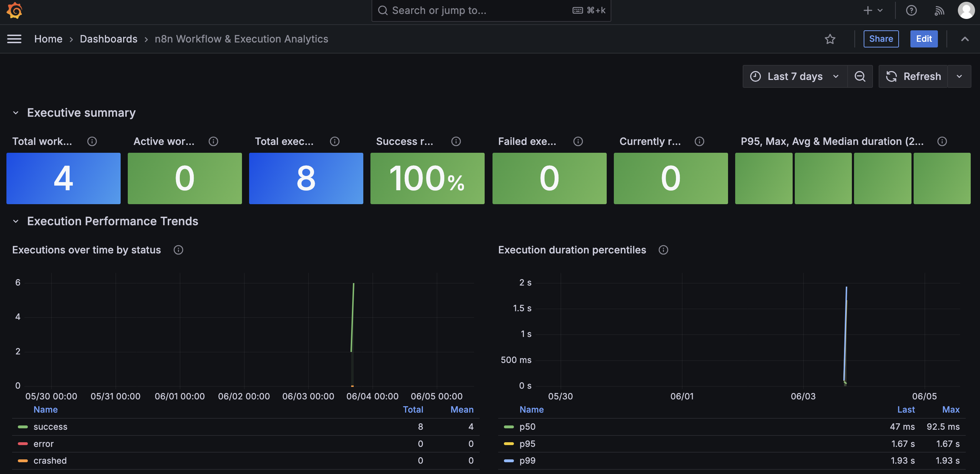980x474 pixels.
Task: Open the Last 7 days time range dropdown
Action: (795, 76)
